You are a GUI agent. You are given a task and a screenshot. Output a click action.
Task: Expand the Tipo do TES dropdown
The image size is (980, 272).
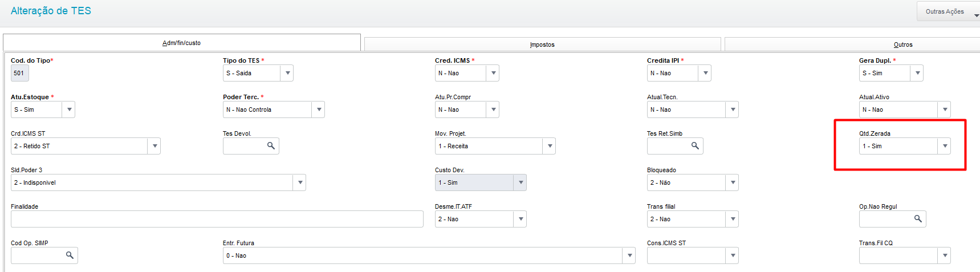coord(287,73)
